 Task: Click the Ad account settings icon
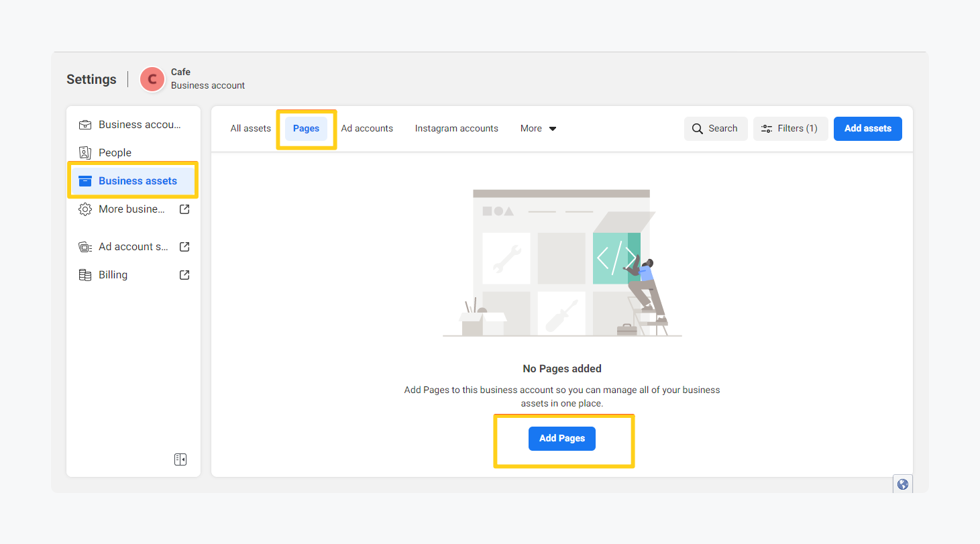point(85,247)
